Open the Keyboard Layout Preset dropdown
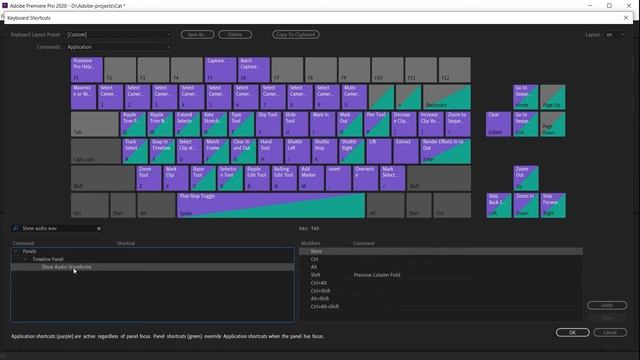 click(119, 35)
